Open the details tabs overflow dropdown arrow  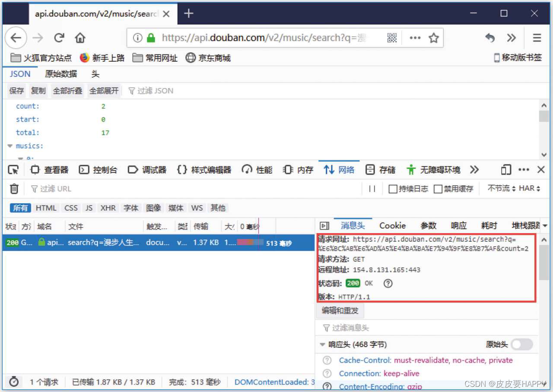coord(545,226)
